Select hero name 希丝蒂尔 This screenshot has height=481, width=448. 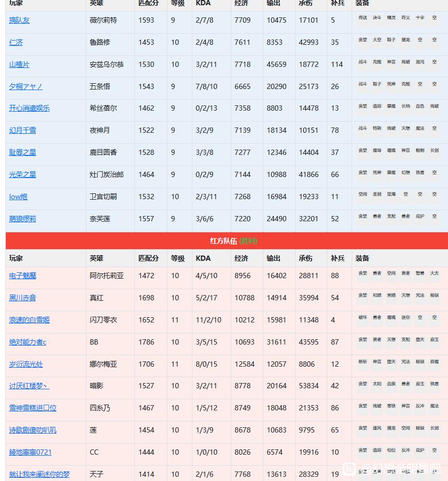pyautogui.click(x=103, y=108)
